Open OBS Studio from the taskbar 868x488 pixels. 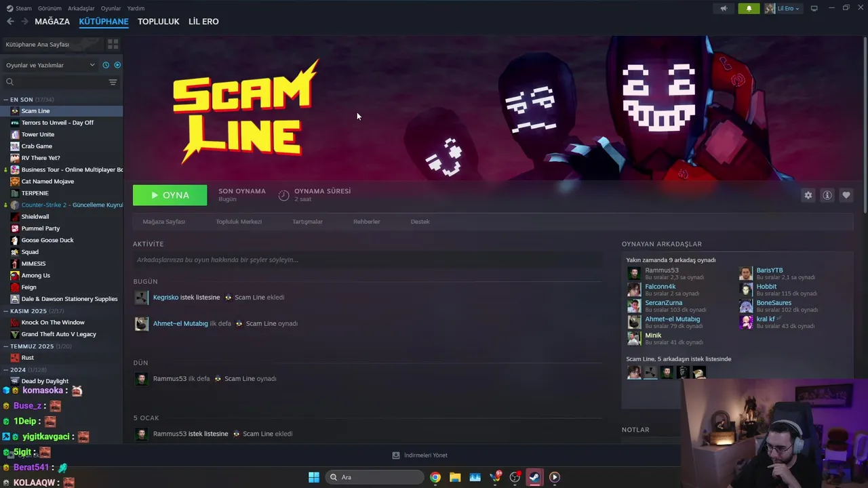coord(515,477)
